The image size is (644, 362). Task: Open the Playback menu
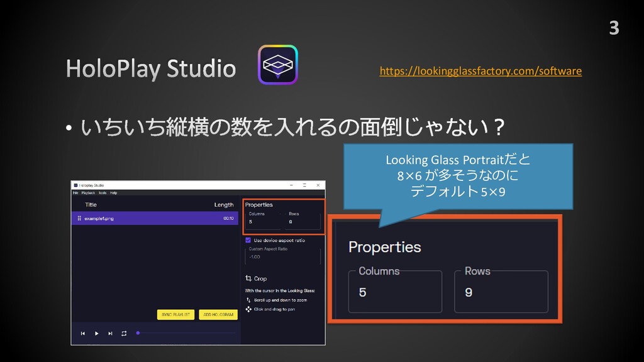pos(88,193)
